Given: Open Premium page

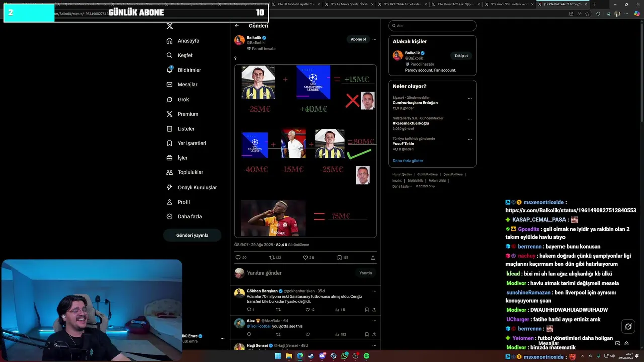Looking at the screenshot, I should (182, 114).
